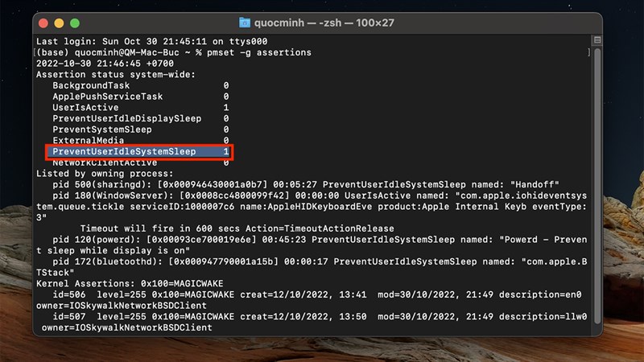Click the 'pid 180(WindowServer)' entry
The image size is (644, 362).
point(312,207)
